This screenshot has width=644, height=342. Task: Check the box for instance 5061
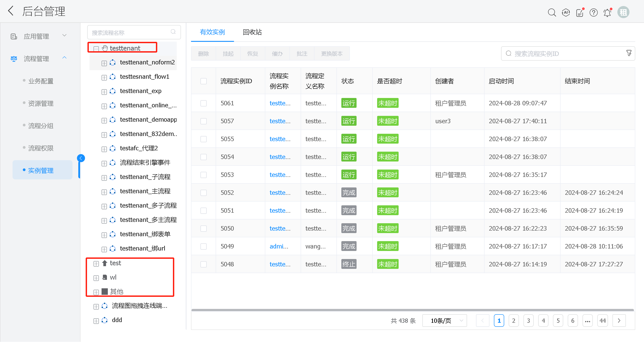[204, 103]
